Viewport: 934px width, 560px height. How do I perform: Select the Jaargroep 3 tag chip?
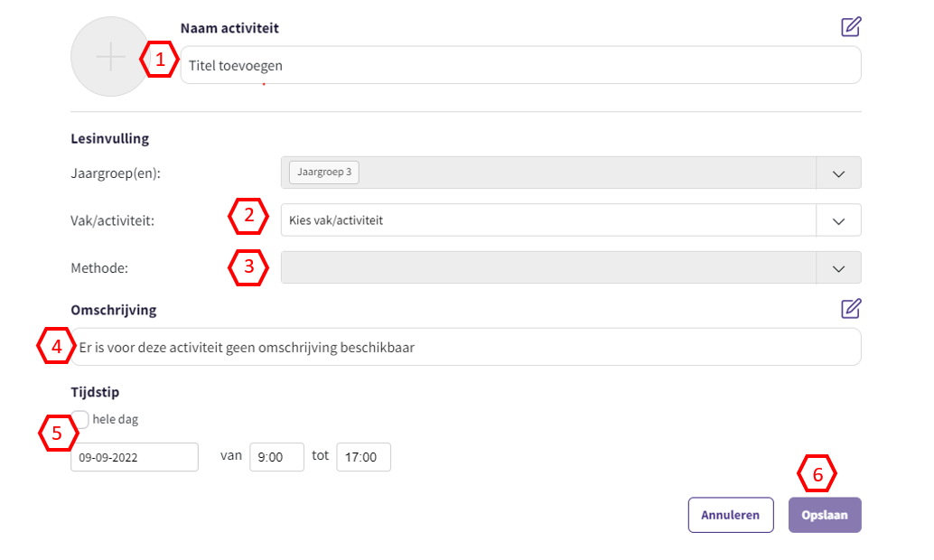(x=323, y=172)
